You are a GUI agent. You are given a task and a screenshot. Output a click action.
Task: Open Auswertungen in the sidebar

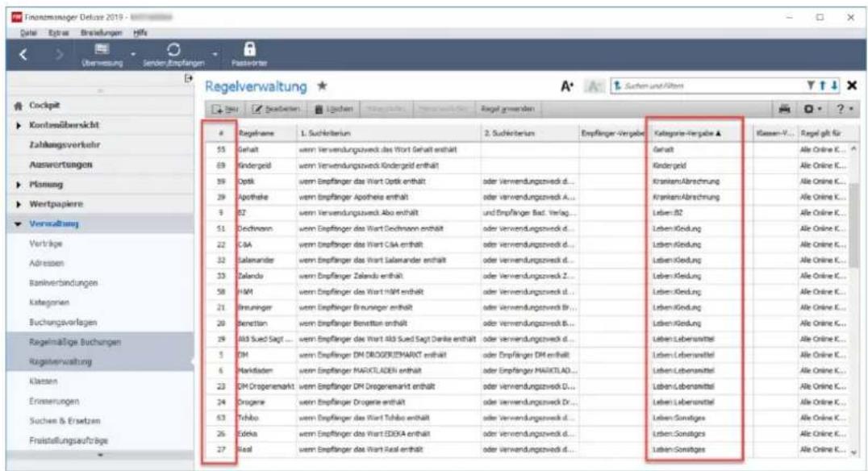tap(61, 165)
